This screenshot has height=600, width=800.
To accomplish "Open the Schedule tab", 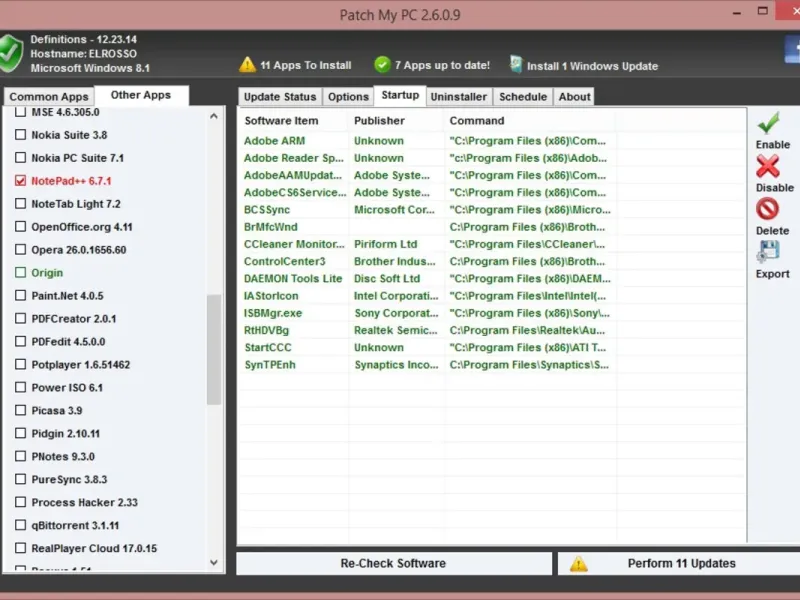I will 523,96.
